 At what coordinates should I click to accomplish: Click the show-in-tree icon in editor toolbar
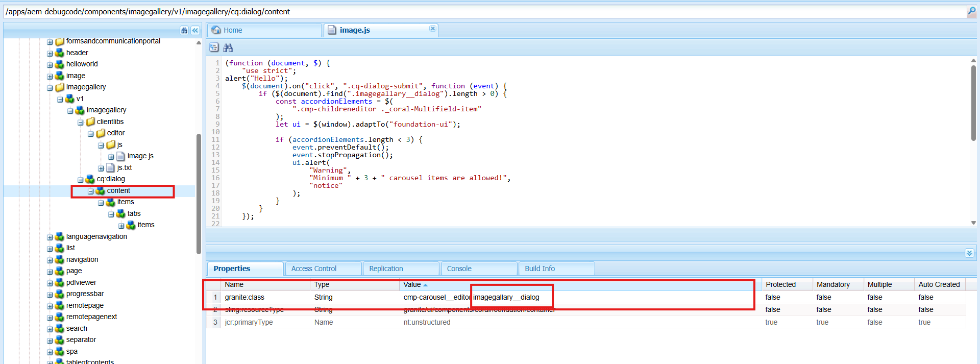coord(214,47)
